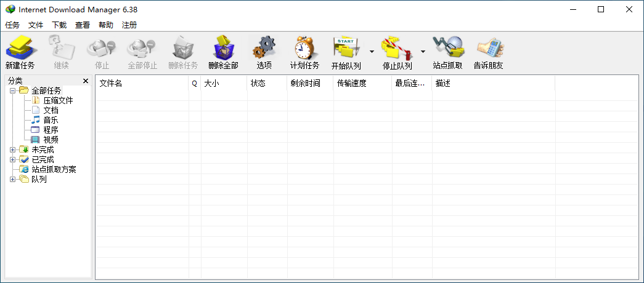The height and width of the screenshot is (283, 644).
Task: Open the 任务 menu
Action: (x=12, y=25)
